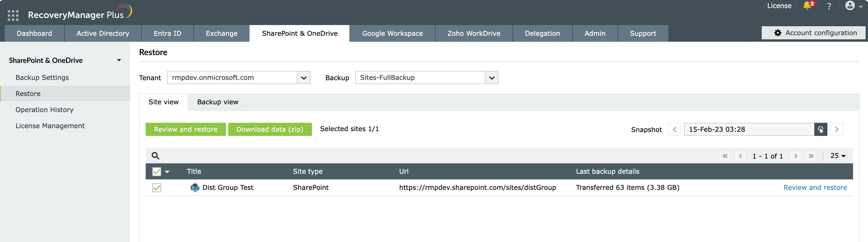Viewport: 868px width, 242px height.
Task: Switch to the Backup view tab
Action: [x=218, y=102]
